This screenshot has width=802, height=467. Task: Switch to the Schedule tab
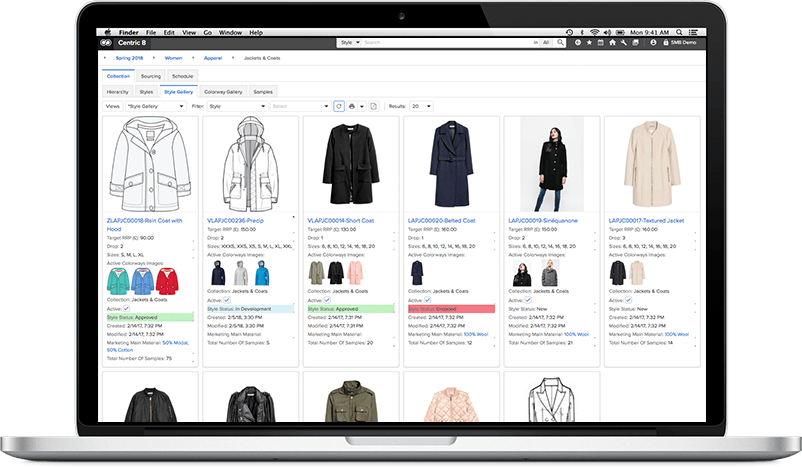[183, 76]
